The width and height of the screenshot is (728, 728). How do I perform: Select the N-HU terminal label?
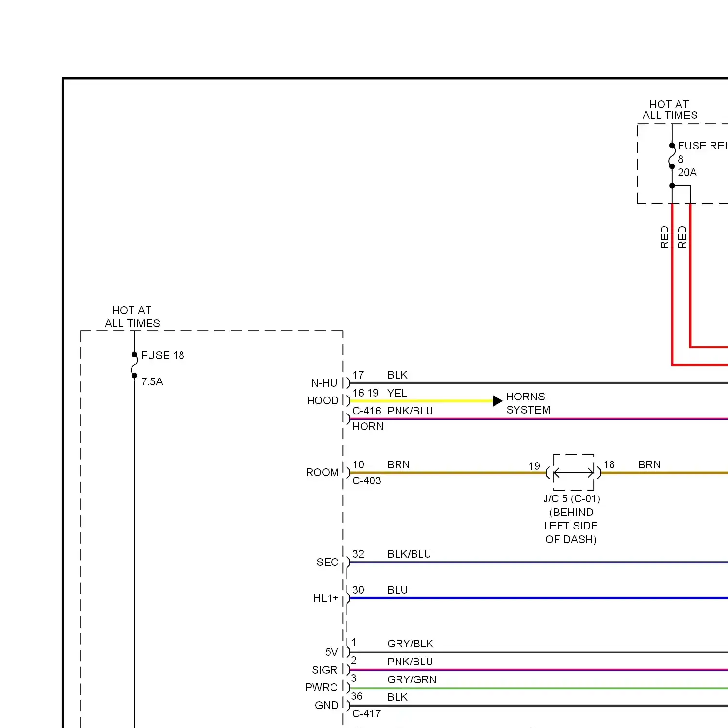324,383
